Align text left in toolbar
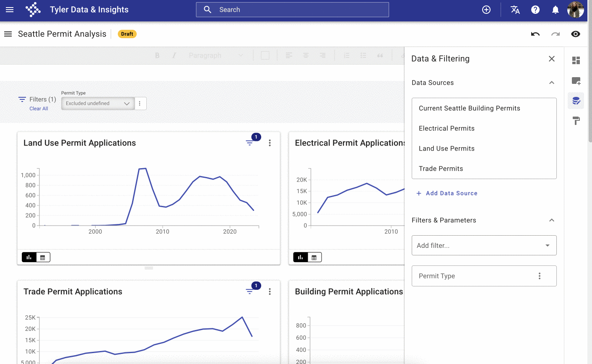 (x=289, y=55)
